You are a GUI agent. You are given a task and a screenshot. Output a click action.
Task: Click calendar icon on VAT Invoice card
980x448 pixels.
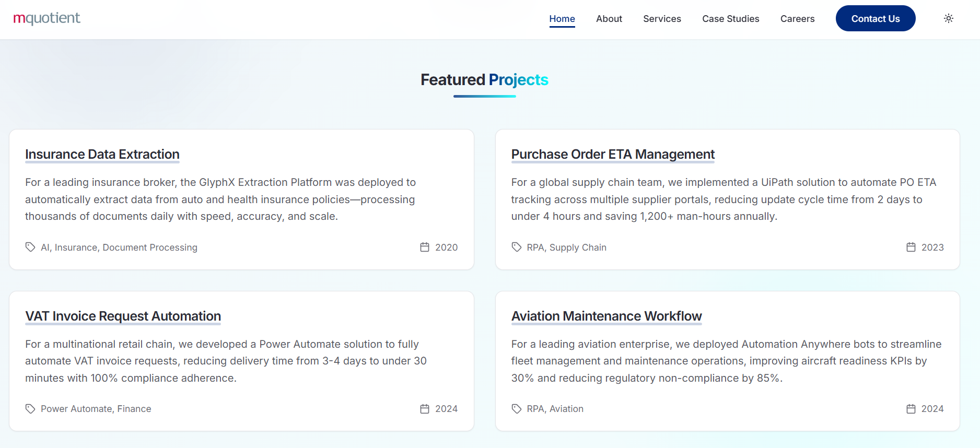[425, 409]
